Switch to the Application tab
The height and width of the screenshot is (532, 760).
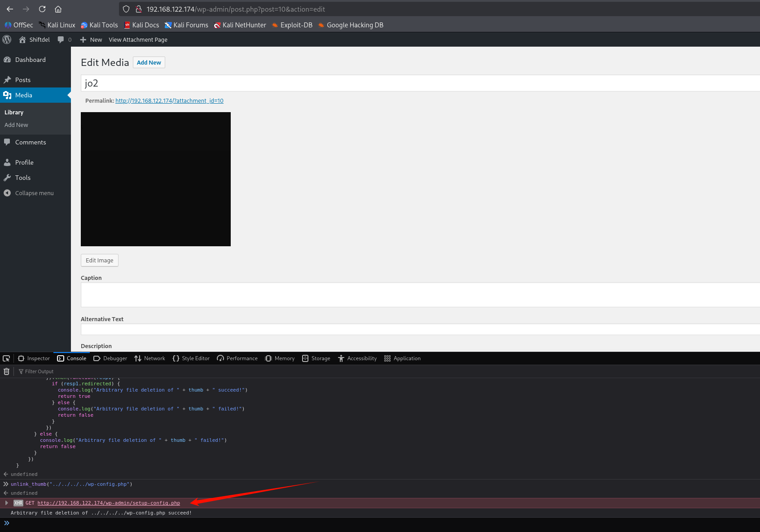(403, 358)
